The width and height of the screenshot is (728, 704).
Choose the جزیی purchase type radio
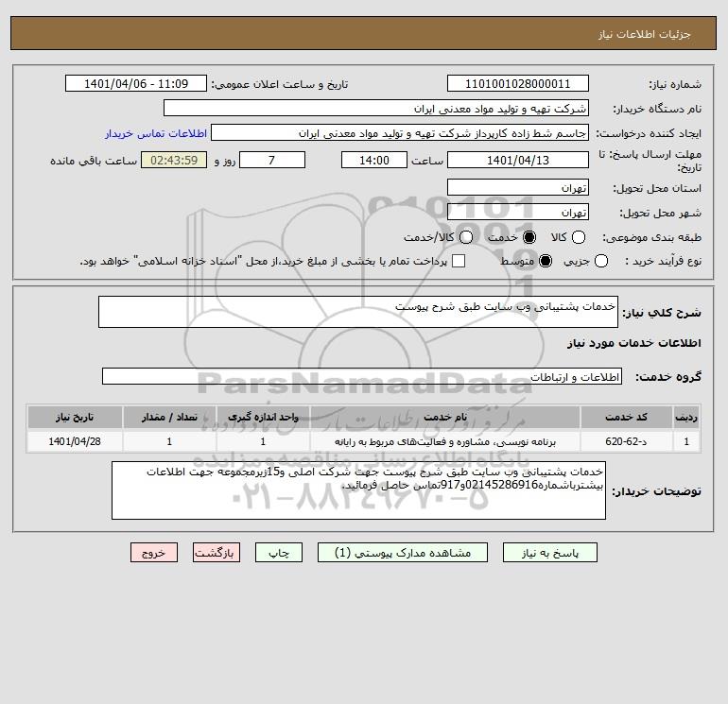pos(600,261)
